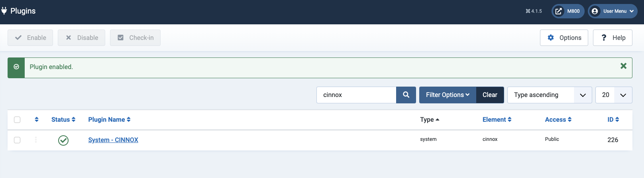Click the Plugins plug icon in header
644x178 pixels.
click(4, 11)
